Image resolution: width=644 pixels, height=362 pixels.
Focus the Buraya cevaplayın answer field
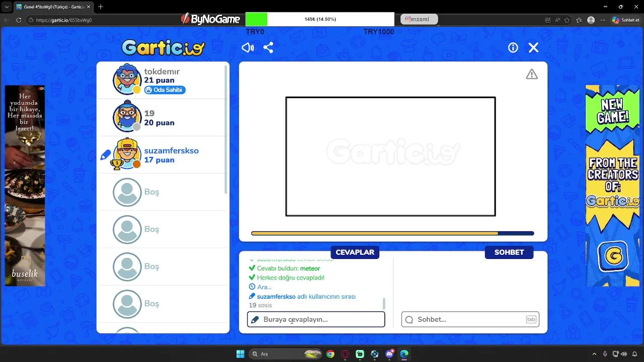[316, 319]
